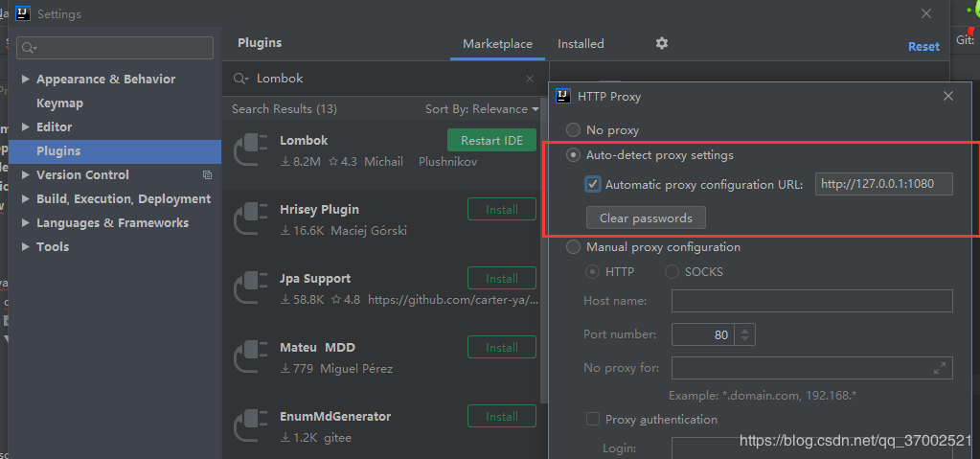The height and width of the screenshot is (459, 980).
Task: Close the HTTP Proxy dialog
Action: coord(948,96)
